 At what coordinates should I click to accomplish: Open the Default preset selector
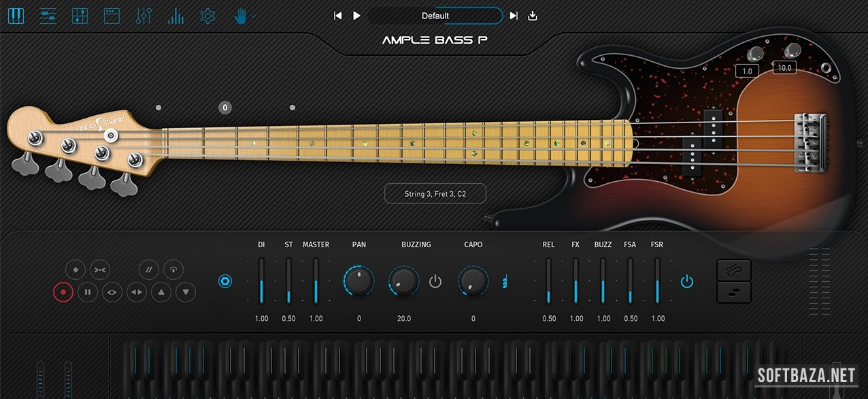tap(435, 16)
